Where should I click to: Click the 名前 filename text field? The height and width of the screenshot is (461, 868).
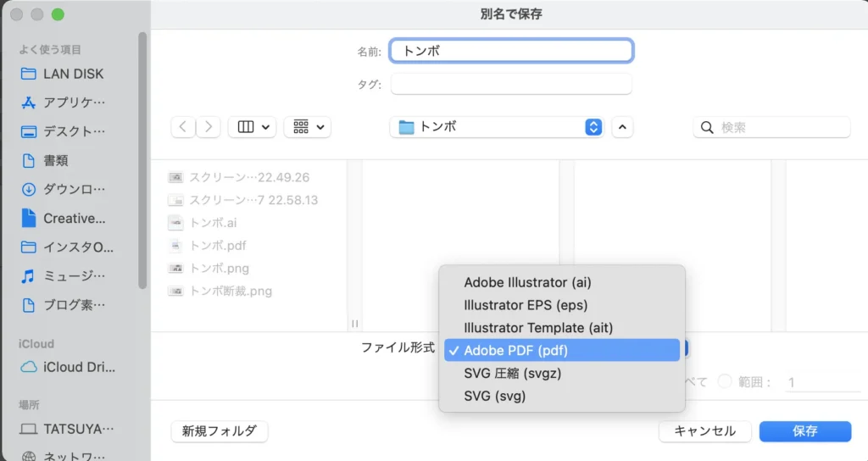(511, 51)
